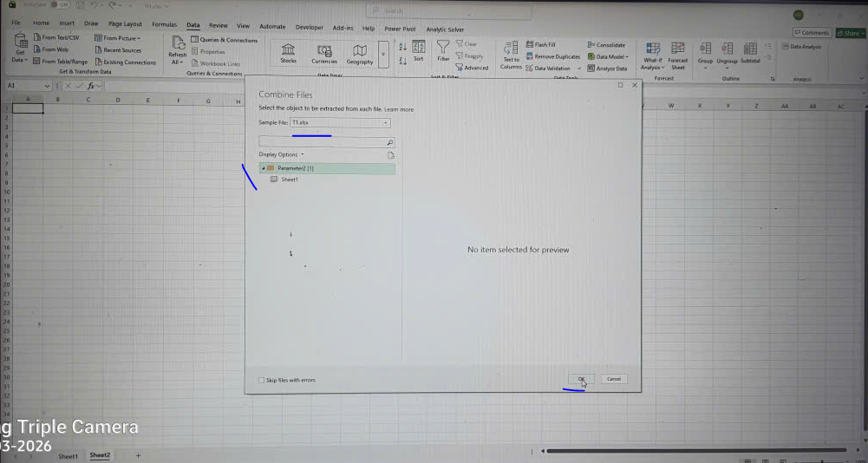This screenshot has width=868, height=463.
Task: Click the Remove Duplicates icon
Action: pyautogui.click(x=530, y=56)
